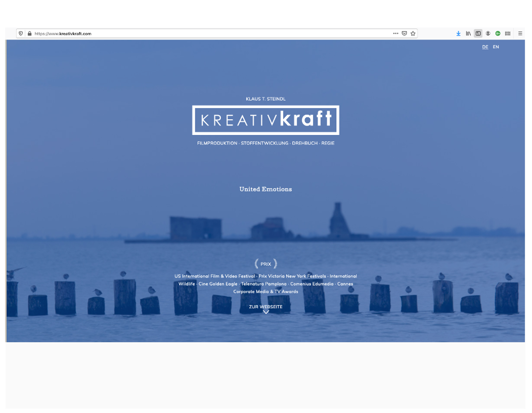
Task: Open the Firefox hamburger menu
Action: [x=520, y=33]
